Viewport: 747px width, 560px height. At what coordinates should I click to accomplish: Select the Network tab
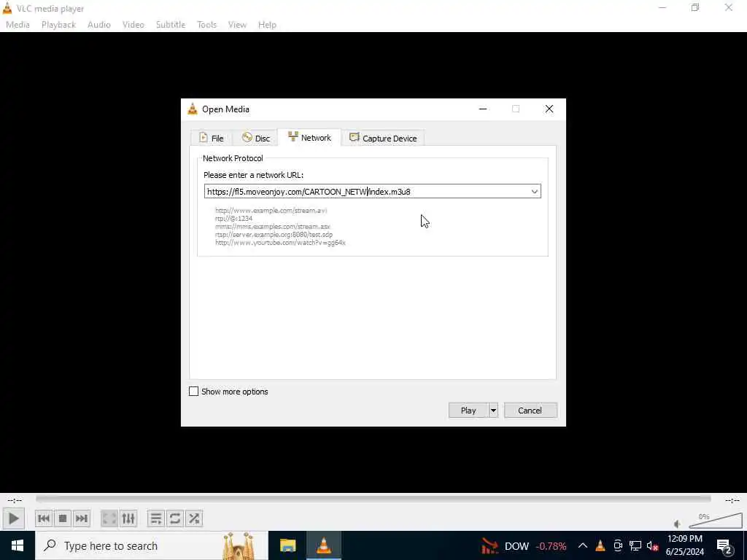coord(309,137)
